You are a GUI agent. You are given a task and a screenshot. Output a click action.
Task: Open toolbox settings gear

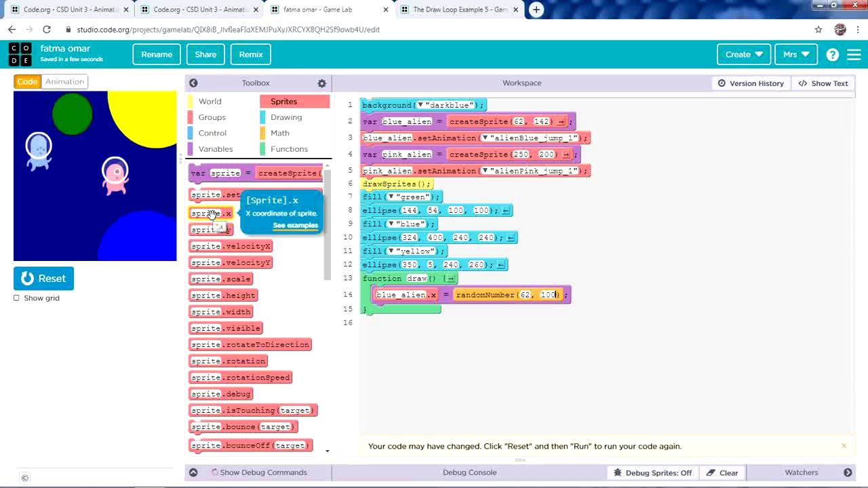click(321, 83)
